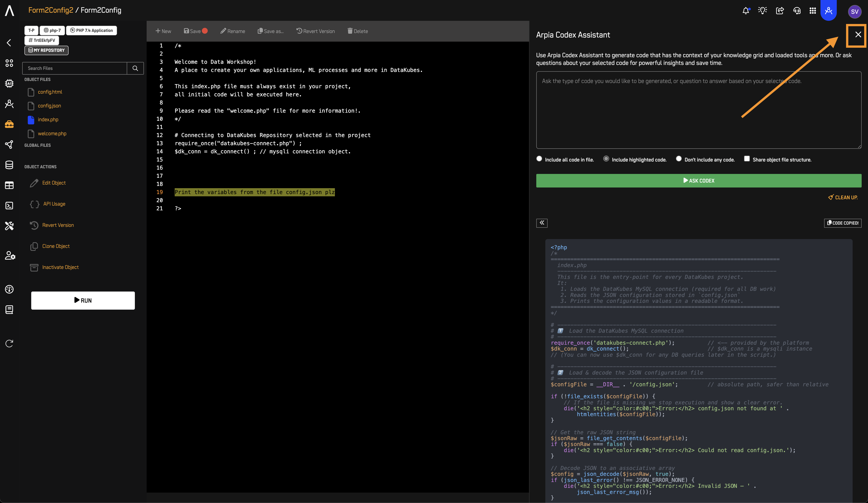Open the SV user avatar menu
Viewport: 868px width, 503px height.
855,11
